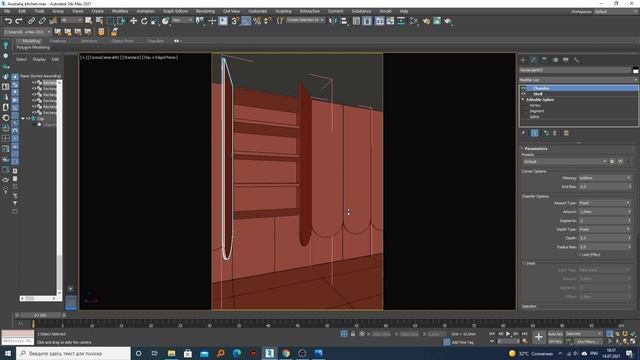Viewport: 640px width, 360px height.
Task: Toggle 3D Snaps tool
Action: click(x=235, y=21)
